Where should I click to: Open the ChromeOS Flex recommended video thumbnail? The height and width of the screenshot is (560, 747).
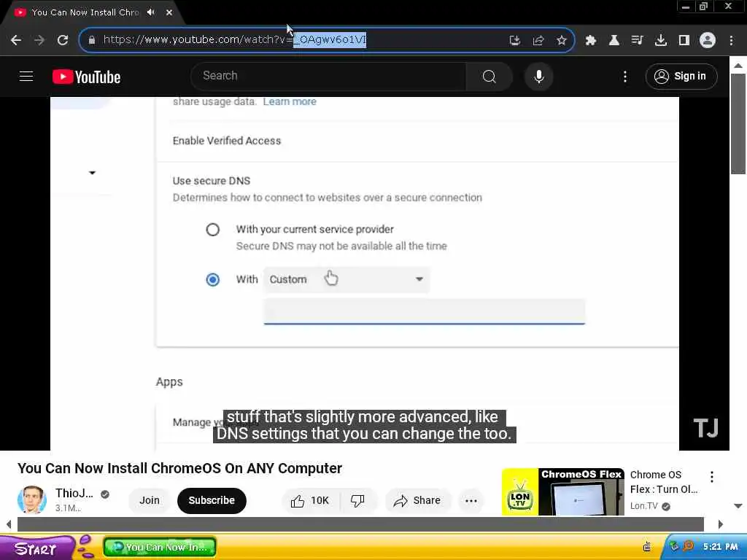562,492
